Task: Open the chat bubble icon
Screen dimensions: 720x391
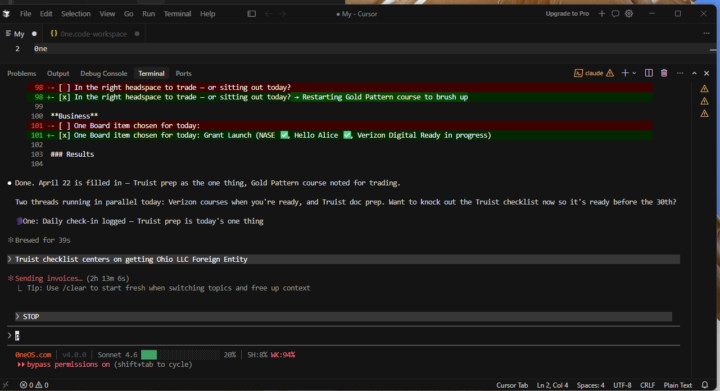Action: (x=615, y=14)
